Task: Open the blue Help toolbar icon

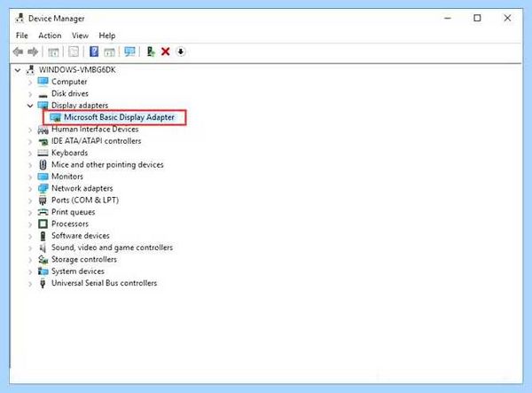Action: pyautogui.click(x=94, y=52)
